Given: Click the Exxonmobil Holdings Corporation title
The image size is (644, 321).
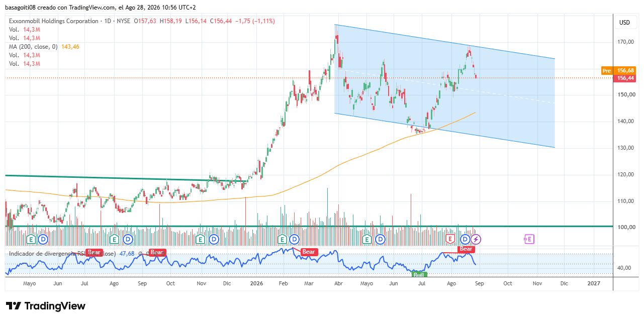Looking at the screenshot, I should click(x=54, y=21).
